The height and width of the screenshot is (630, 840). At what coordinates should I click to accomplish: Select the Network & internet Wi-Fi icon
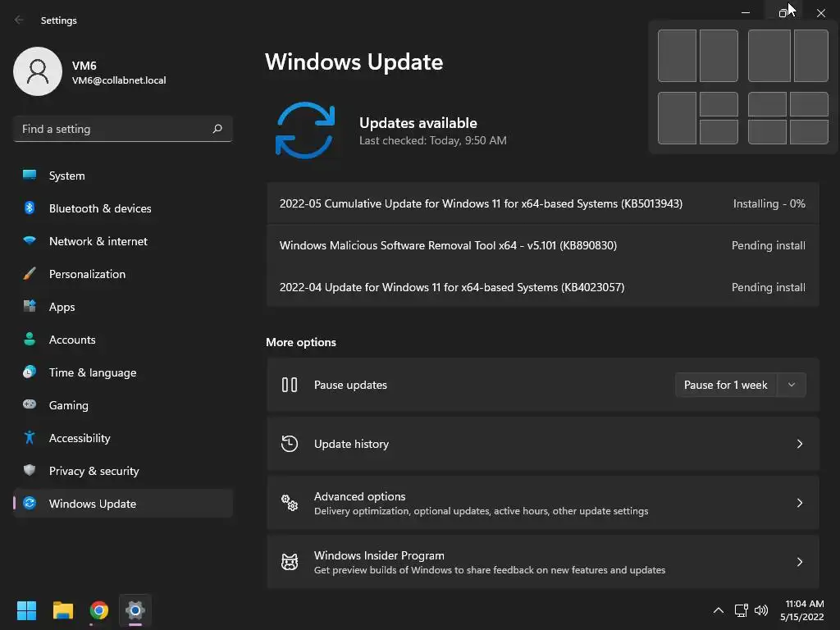(30, 240)
